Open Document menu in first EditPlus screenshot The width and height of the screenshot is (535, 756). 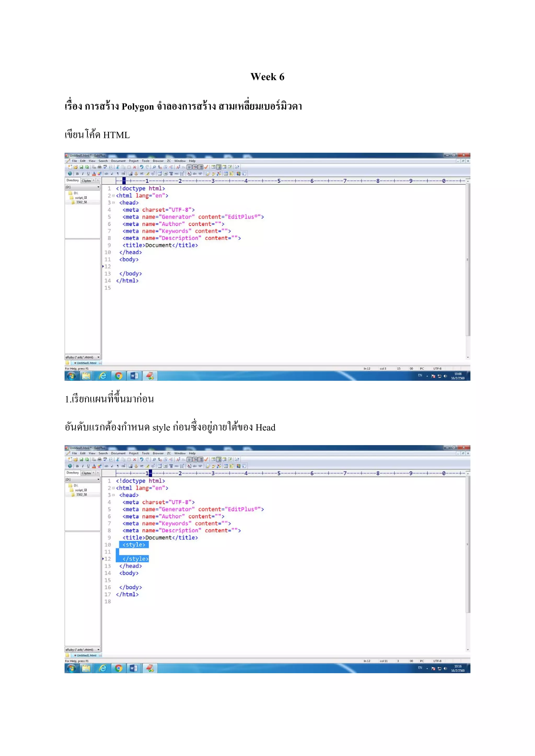click(x=118, y=161)
